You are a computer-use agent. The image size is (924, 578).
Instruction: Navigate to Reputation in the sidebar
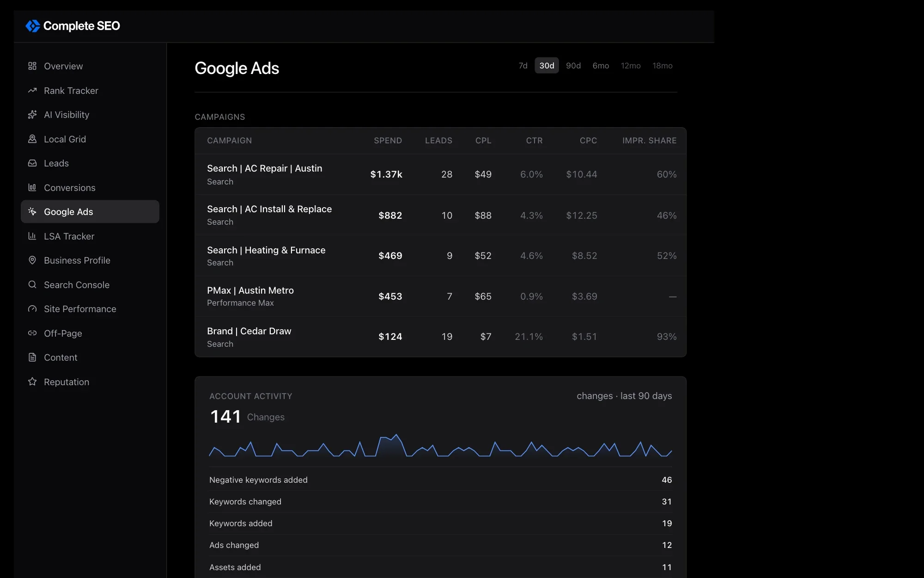(x=90, y=382)
